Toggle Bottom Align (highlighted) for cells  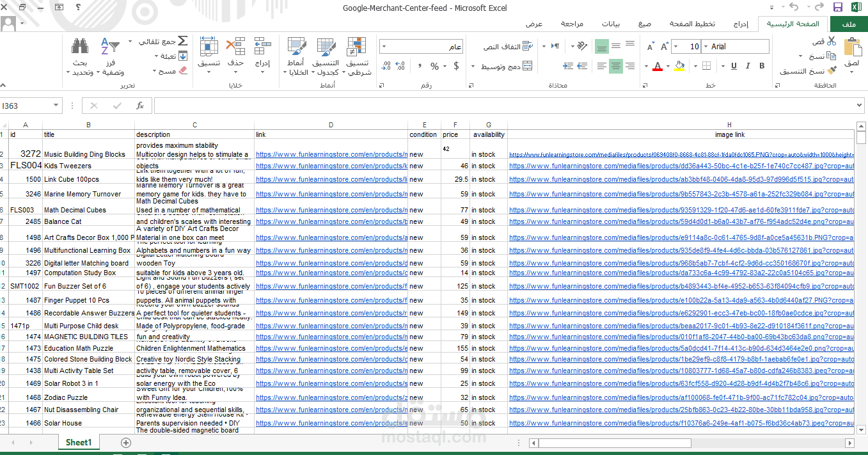pos(601,46)
